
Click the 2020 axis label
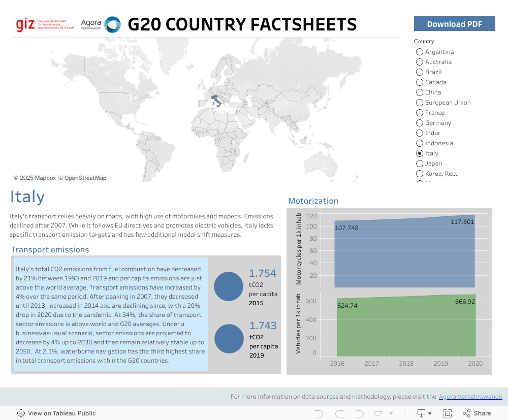click(475, 363)
